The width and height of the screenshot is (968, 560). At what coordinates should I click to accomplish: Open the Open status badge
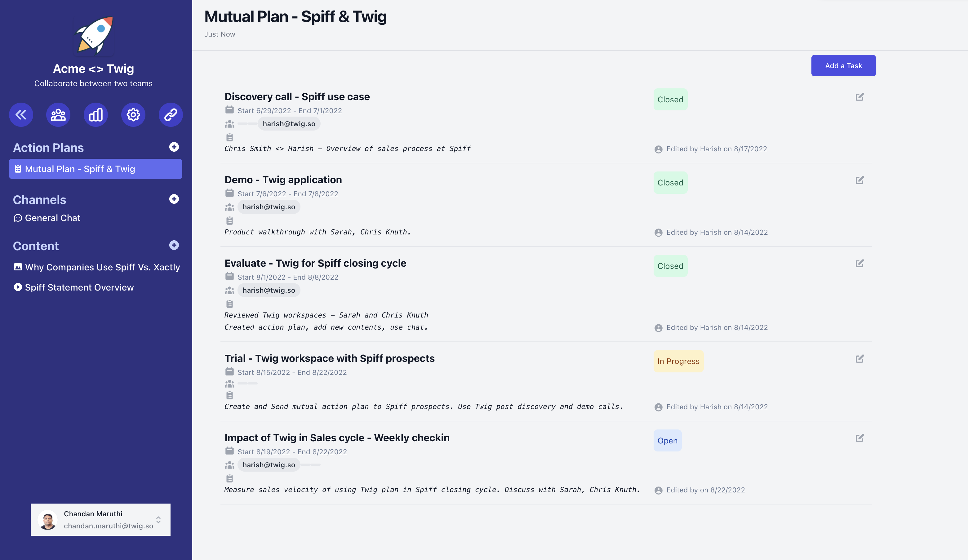668,441
